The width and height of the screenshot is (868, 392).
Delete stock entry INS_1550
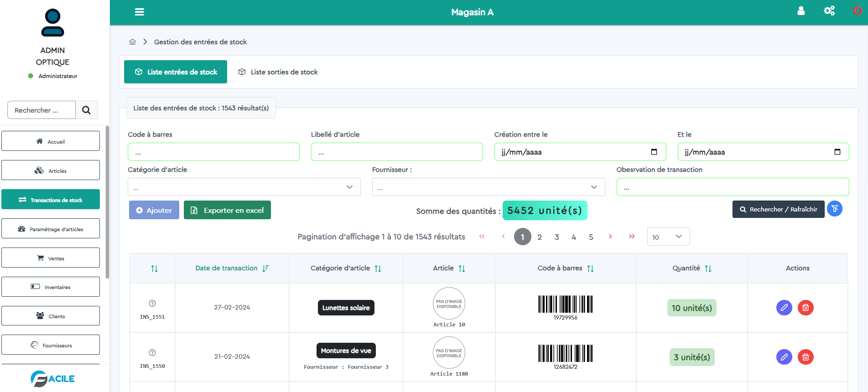coord(806,357)
